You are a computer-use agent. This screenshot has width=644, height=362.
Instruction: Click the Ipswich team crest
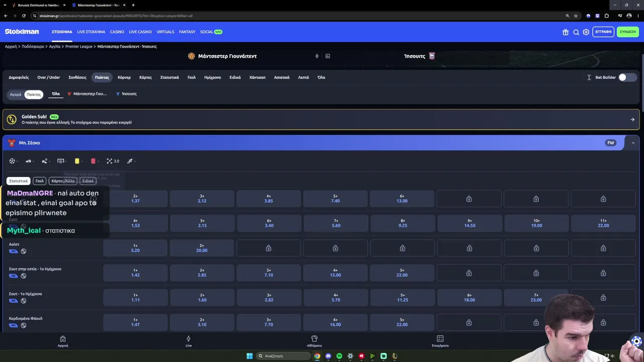coord(432,56)
